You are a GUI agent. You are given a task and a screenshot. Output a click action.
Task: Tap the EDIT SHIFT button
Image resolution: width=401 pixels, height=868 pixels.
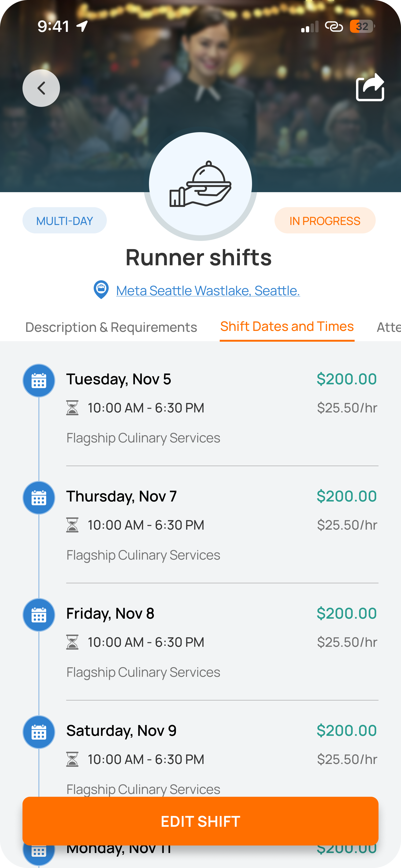click(x=200, y=821)
